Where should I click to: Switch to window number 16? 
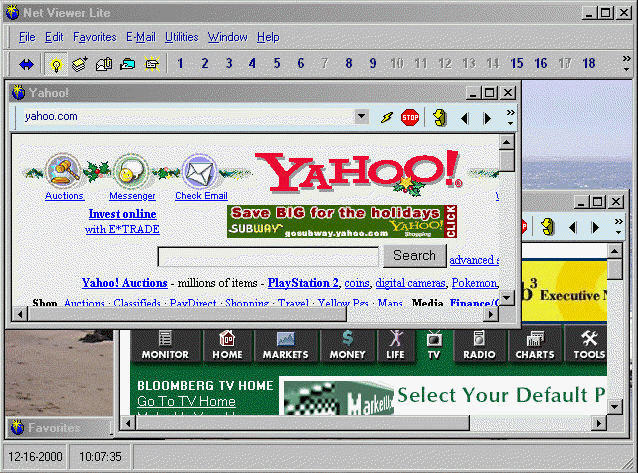(x=541, y=64)
